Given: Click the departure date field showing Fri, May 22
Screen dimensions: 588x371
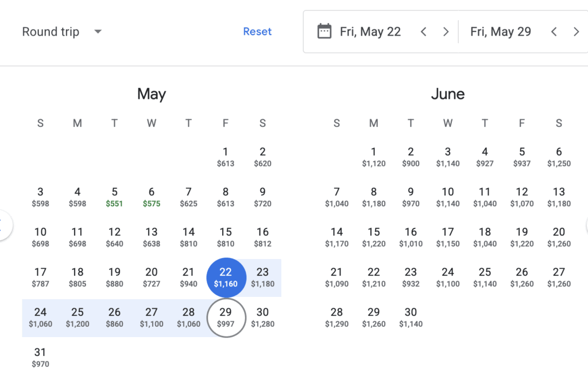Looking at the screenshot, I should point(370,32).
